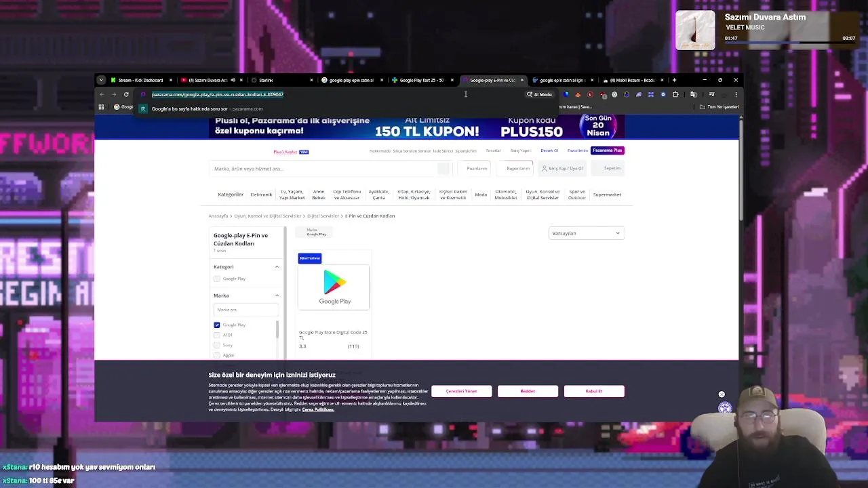868x488 pixels.
Task: Open the Siparişlerim link
Action: pyautogui.click(x=466, y=150)
